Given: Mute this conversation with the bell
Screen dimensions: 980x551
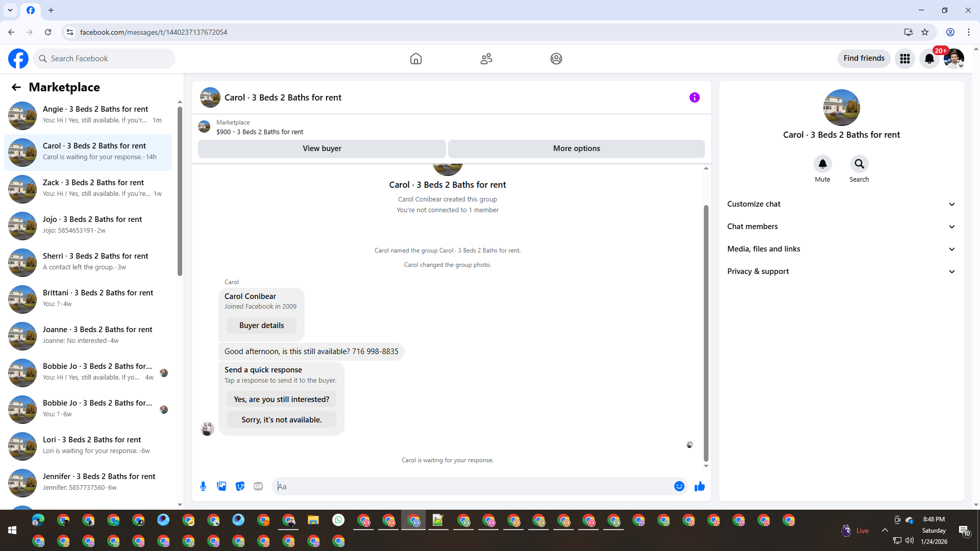Looking at the screenshot, I should pos(822,164).
